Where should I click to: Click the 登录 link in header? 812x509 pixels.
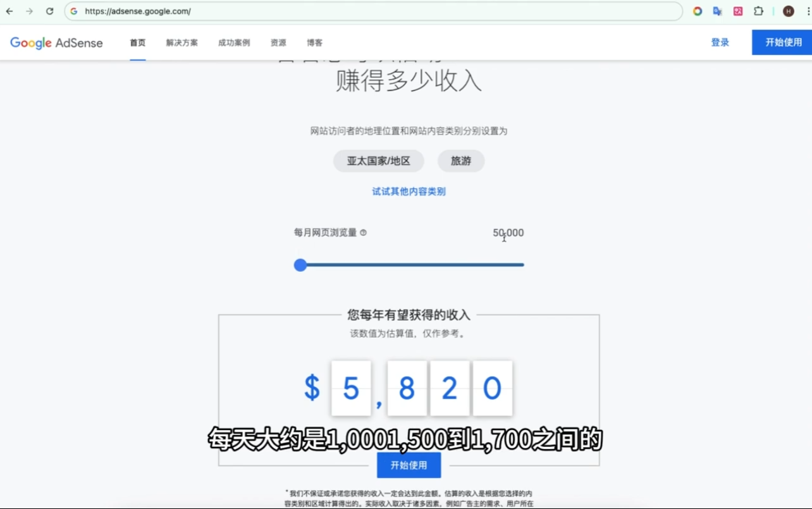[x=720, y=42]
